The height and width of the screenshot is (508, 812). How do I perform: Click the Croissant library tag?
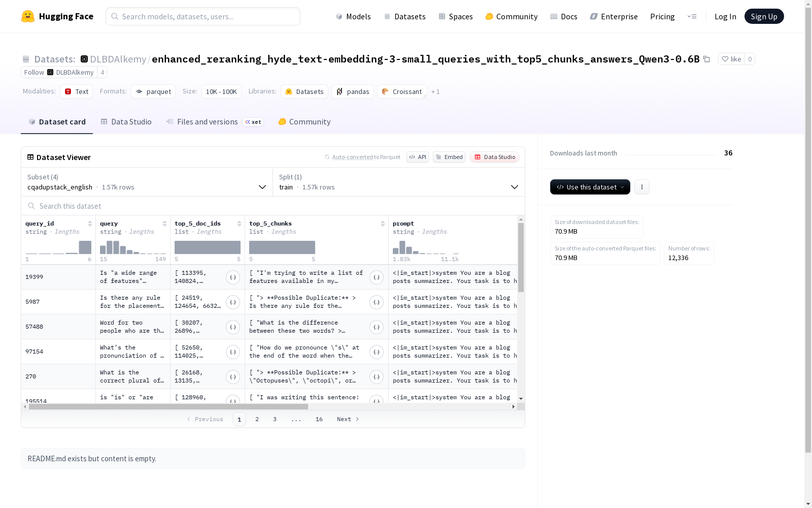[402, 91]
